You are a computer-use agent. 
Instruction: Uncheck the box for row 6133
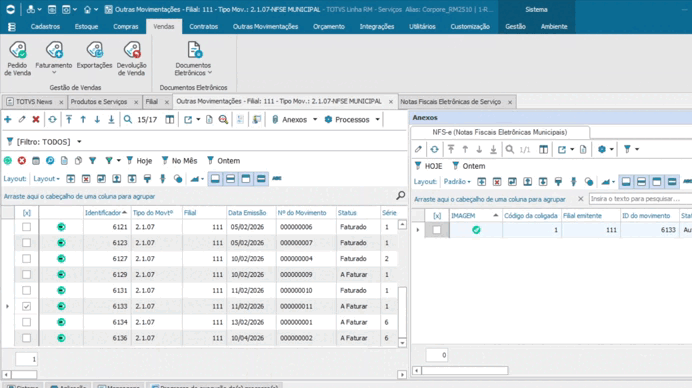[26, 306]
